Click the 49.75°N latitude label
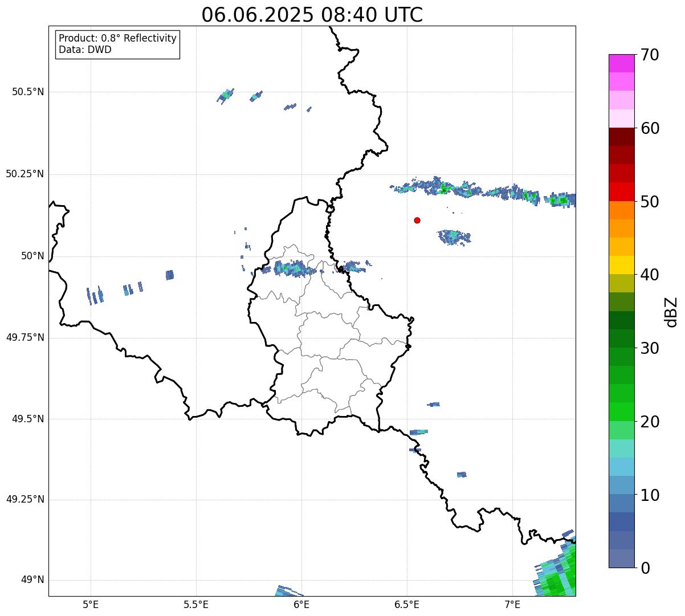Screen dimensions: 685x616 [x=25, y=337]
